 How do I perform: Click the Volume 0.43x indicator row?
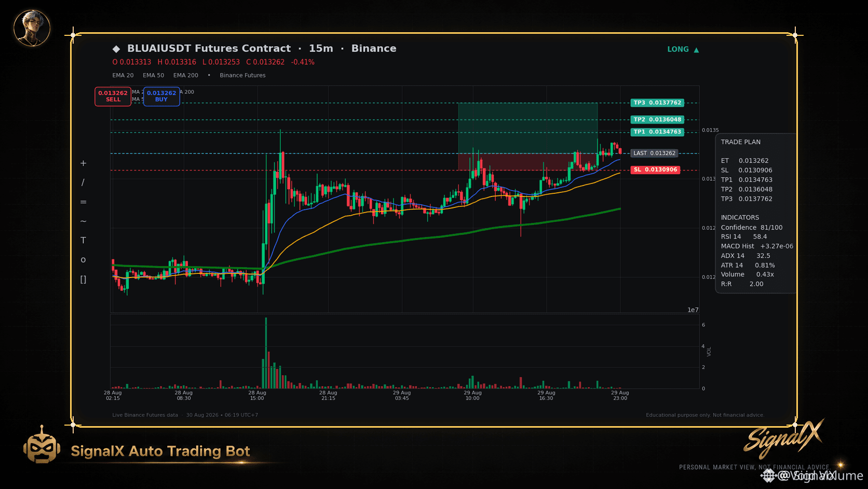pos(748,274)
